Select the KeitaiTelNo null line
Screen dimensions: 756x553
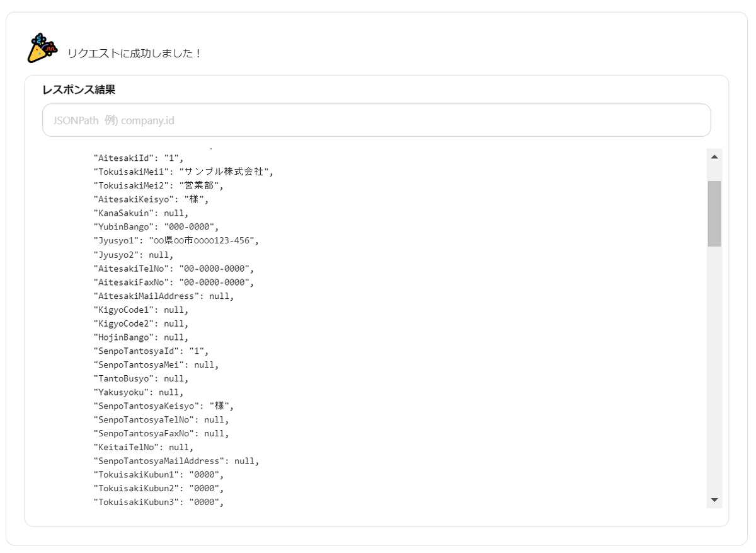tap(143, 447)
